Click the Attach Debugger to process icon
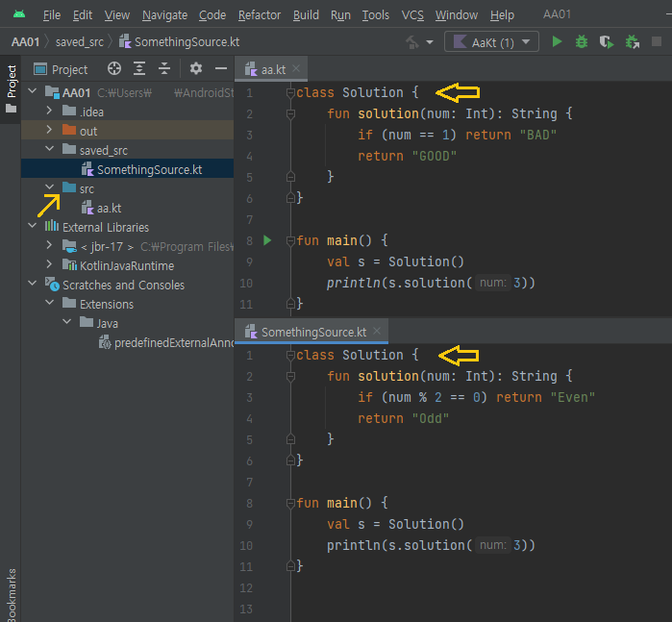Image resolution: width=672 pixels, height=622 pixels. pos(633,42)
